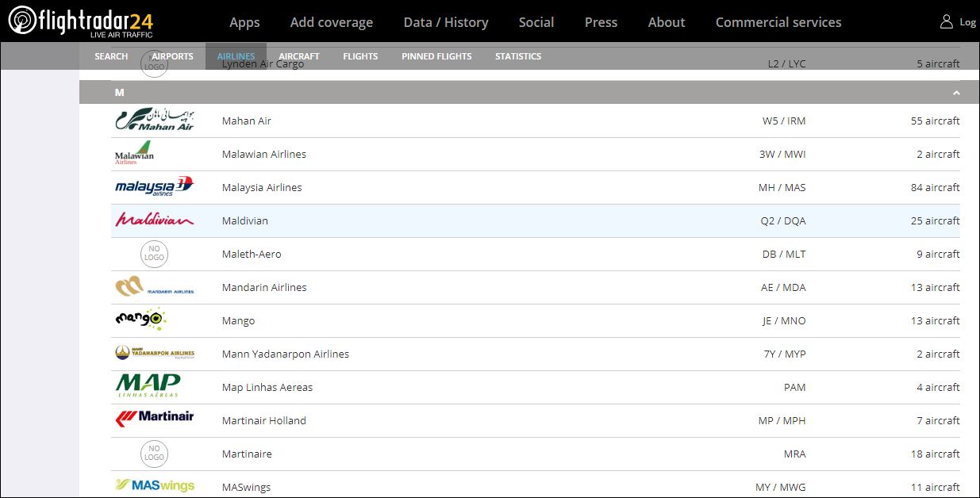Image resolution: width=980 pixels, height=498 pixels.
Task: Click the 84 aircraft count
Action: point(936,187)
